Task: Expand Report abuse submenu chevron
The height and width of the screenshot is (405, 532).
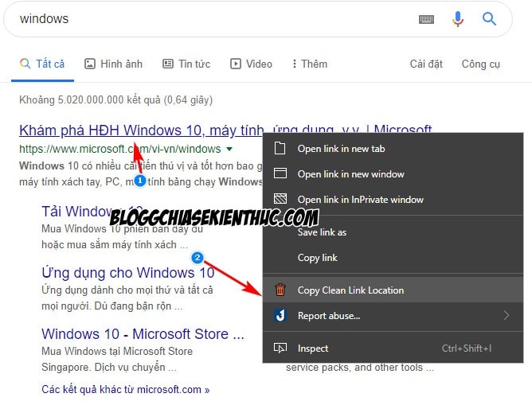Action: (507, 315)
